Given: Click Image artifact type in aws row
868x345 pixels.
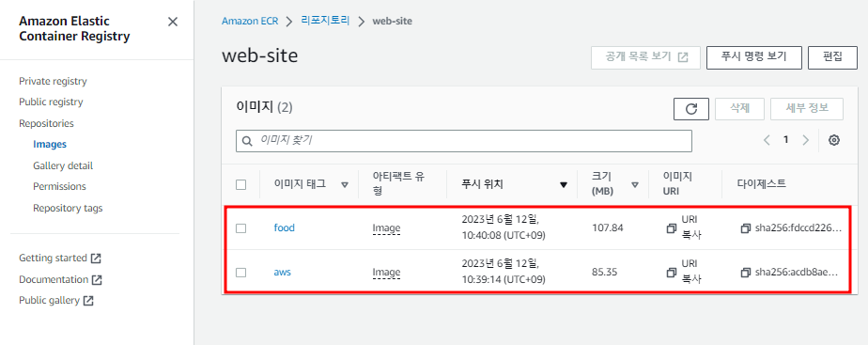Looking at the screenshot, I should coord(386,273).
